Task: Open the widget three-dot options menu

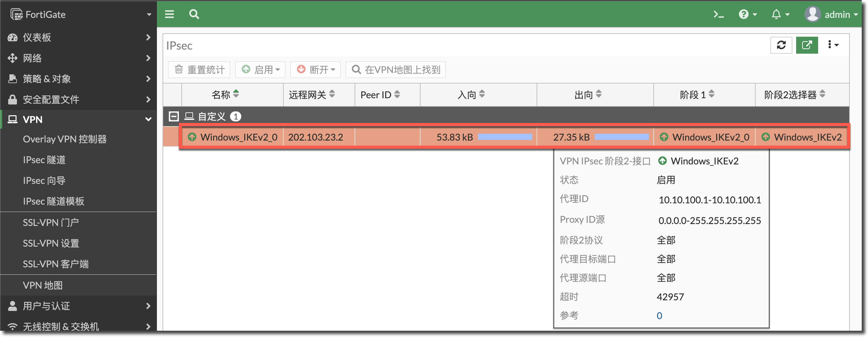Action: (x=833, y=45)
